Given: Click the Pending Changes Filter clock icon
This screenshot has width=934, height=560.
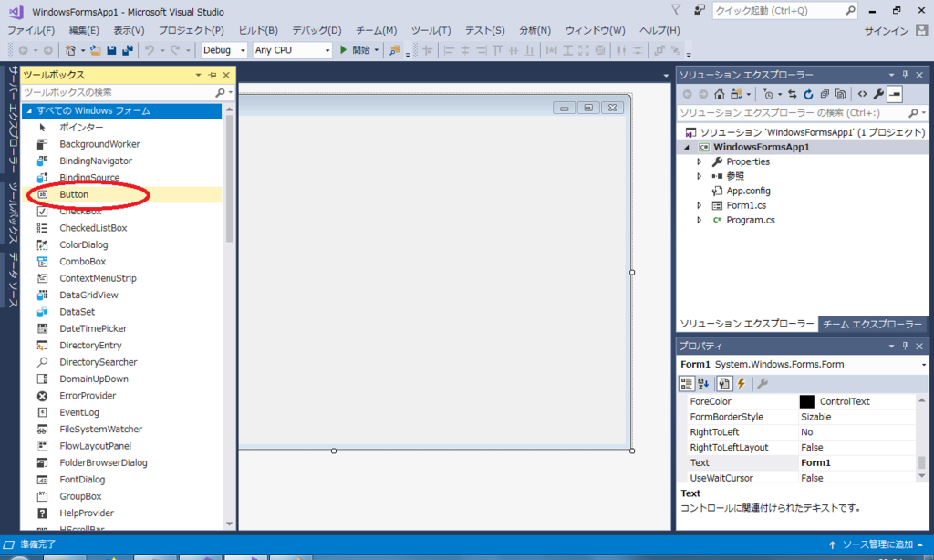Looking at the screenshot, I should [x=768, y=94].
